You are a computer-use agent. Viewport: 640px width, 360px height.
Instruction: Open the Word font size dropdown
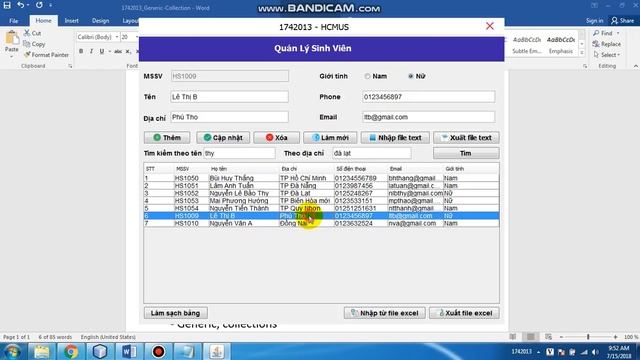136,37
